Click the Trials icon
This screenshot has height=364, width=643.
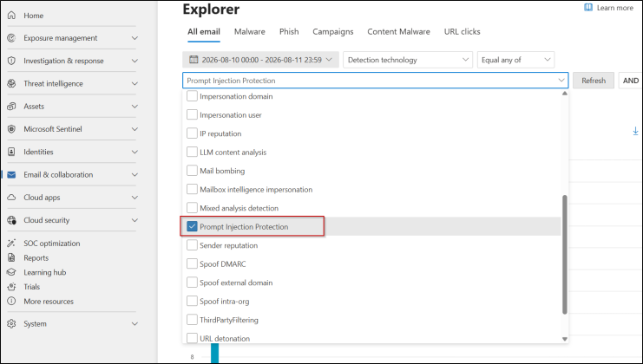click(11, 287)
